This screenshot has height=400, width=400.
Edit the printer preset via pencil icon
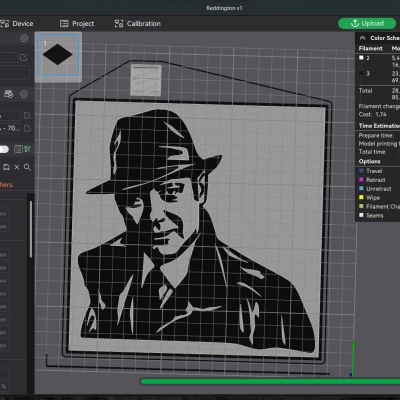tap(24, 58)
